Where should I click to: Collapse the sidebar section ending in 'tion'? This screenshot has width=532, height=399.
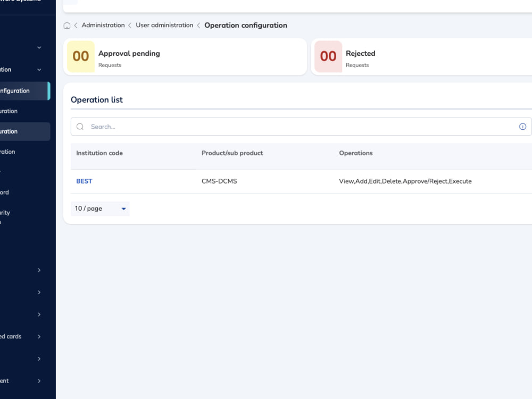39,70
